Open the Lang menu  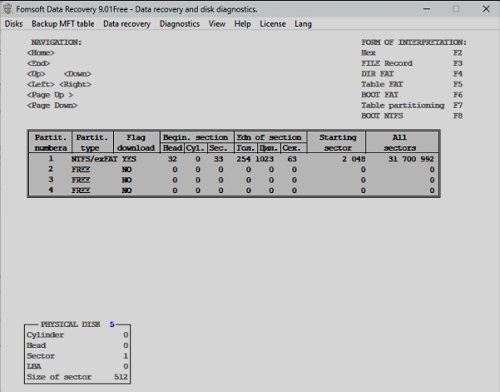(x=303, y=24)
